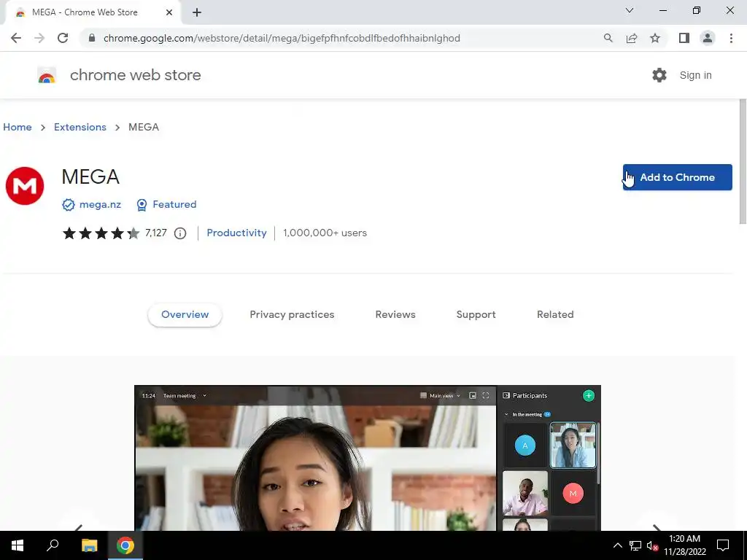Open the Related tab

tap(555, 315)
